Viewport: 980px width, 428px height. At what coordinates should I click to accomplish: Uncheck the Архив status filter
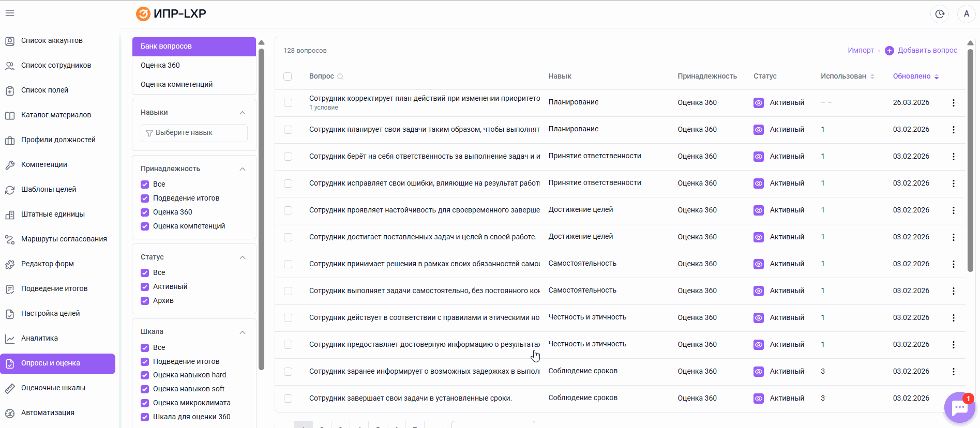click(145, 301)
